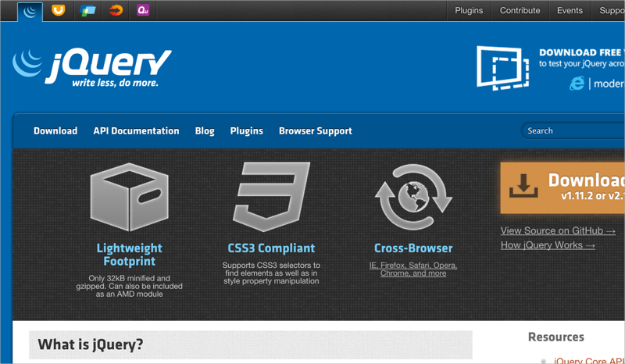Open the jQuery Mobile project icon
The image size is (625, 364).
[x=87, y=11]
